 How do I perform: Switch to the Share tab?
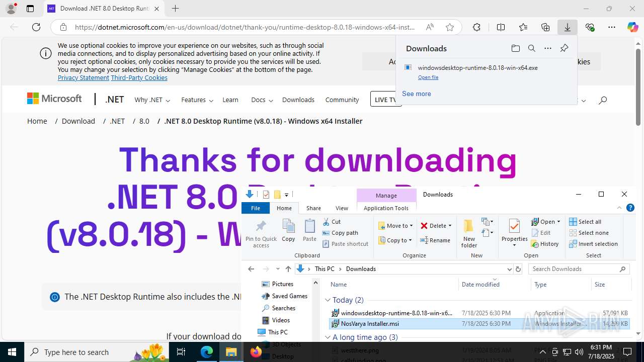pyautogui.click(x=313, y=208)
